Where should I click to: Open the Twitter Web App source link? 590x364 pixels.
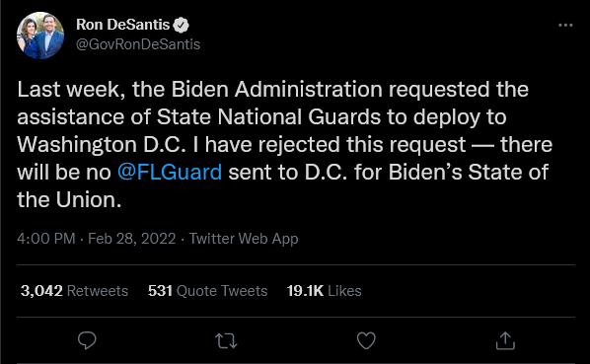(x=244, y=239)
